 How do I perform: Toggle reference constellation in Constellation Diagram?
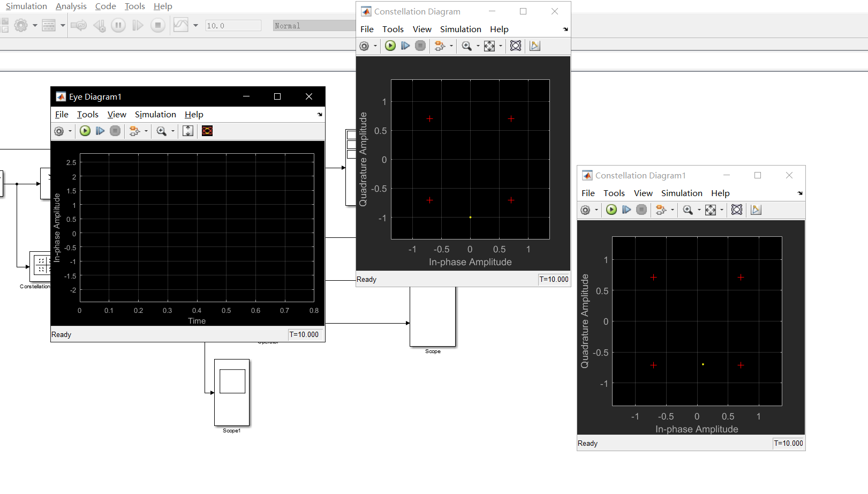516,46
